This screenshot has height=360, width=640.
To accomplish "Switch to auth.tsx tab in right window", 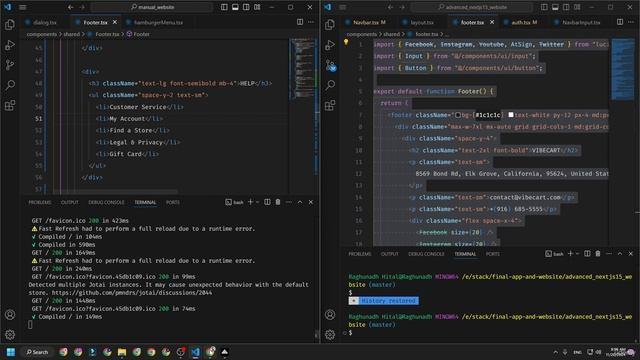I will [x=524, y=22].
